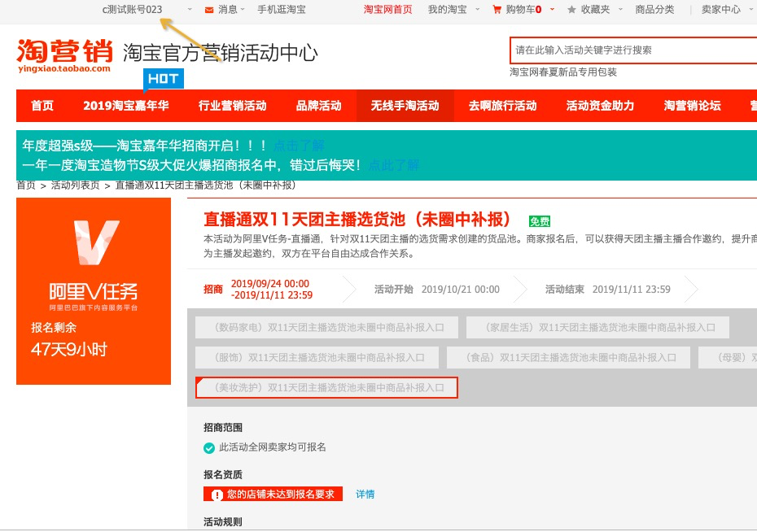Open the 淘营销论坛 tab
The width and height of the screenshot is (757, 532).
click(693, 106)
